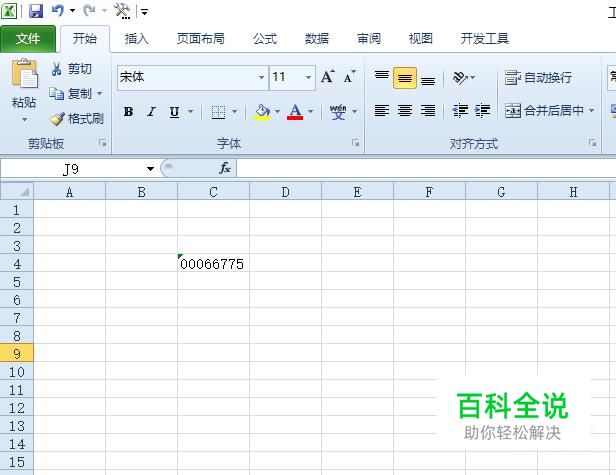
Task: Open the font size dropdown showing 11
Action: coord(308,77)
